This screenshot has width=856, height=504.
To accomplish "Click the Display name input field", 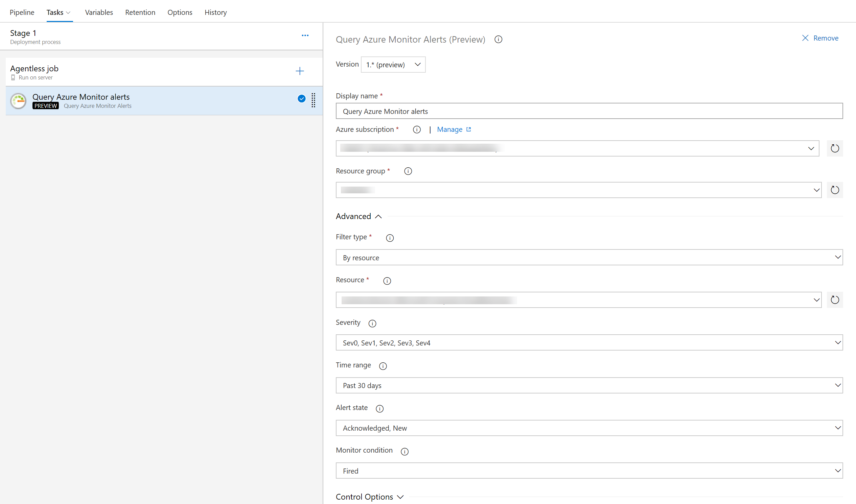I will [590, 111].
